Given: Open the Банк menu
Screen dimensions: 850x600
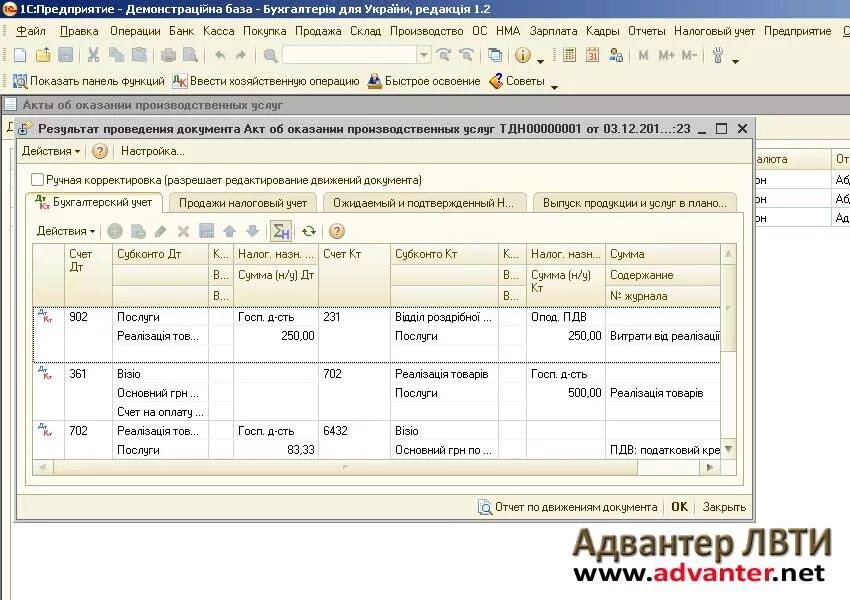Looking at the screenshot, I should pos(181,31).
